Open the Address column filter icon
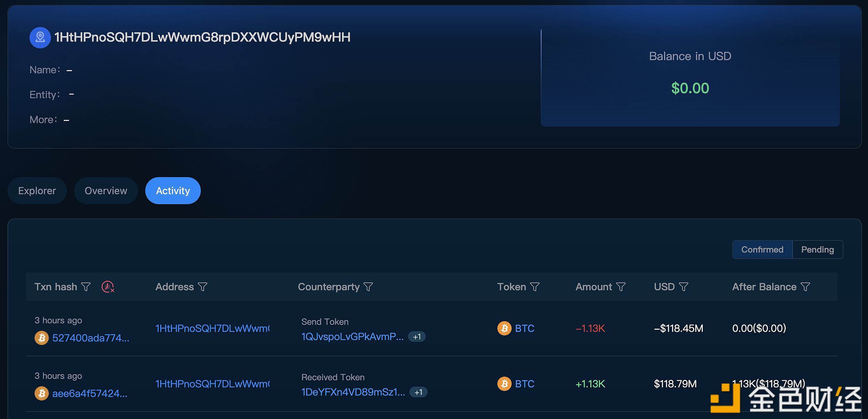The height and width of the screenshot is (419, 868). point(203,287)
